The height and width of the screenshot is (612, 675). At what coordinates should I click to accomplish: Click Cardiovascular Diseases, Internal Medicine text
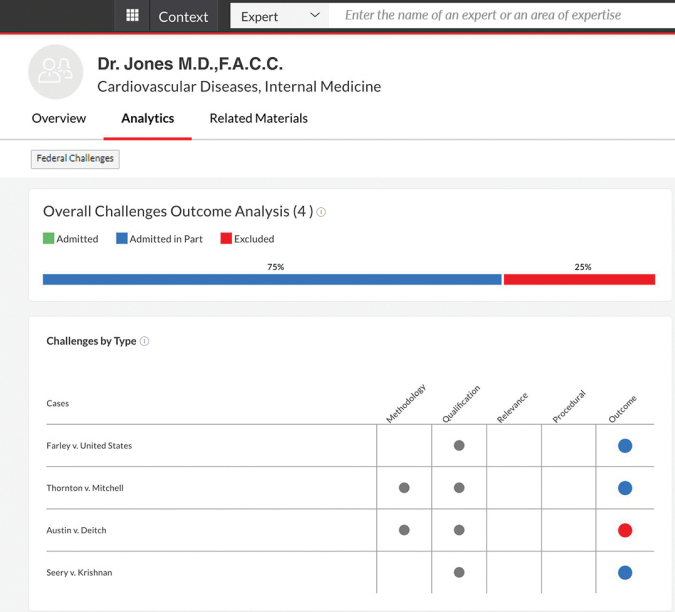(x=239, y=87)
